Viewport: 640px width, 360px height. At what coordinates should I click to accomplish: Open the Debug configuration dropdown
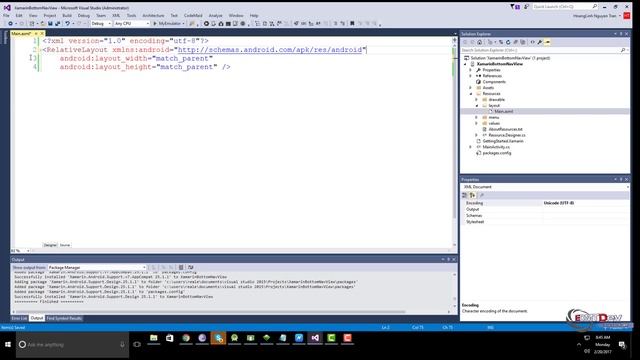click(x=101, y=24)
